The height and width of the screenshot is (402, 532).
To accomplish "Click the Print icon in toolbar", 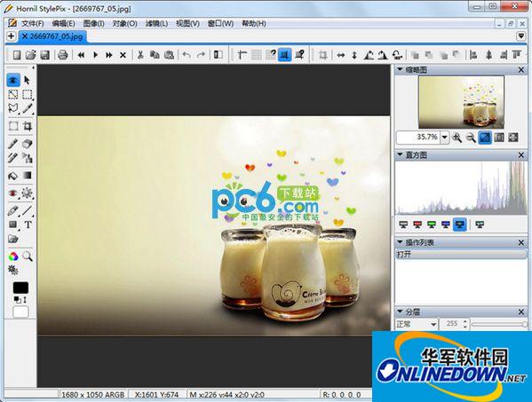I will pyautogui.click(x=63, y=55).
